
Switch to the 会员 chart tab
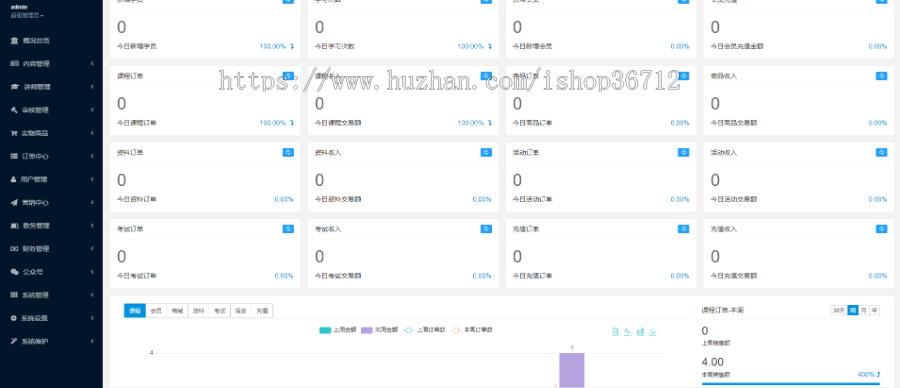(x=156, y=311)
